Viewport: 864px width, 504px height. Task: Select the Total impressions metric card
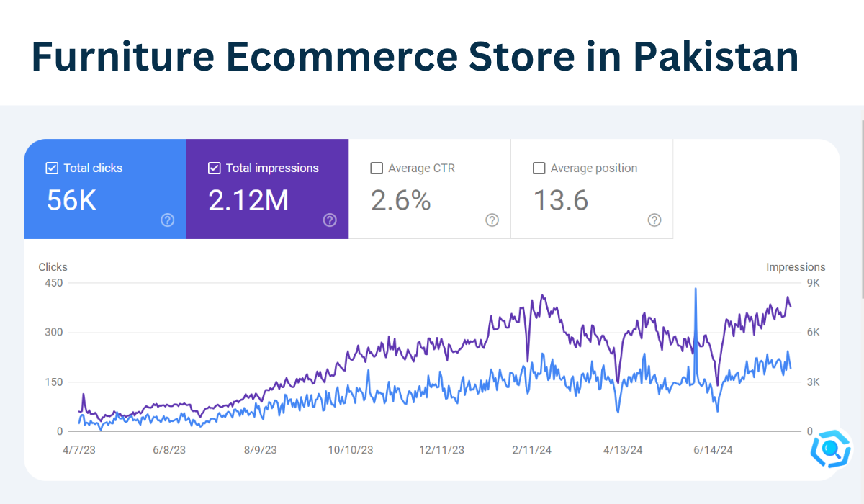(x=268, y=189)
